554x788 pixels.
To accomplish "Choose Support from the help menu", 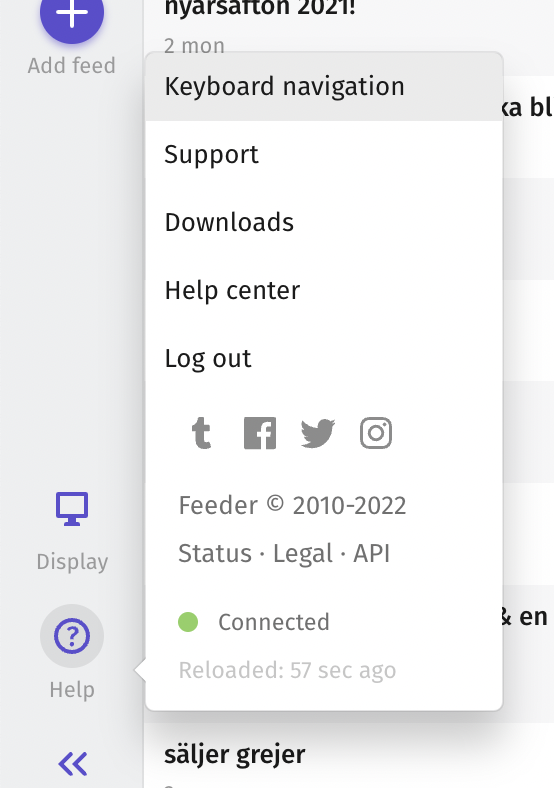I will 324,154.
